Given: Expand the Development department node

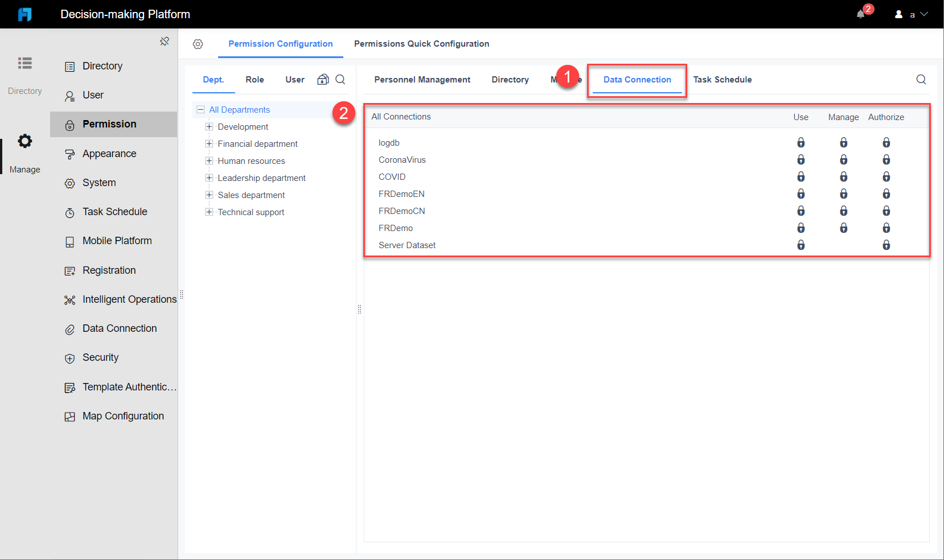Looking at the screenshot, I should click(x=209, y=126).
